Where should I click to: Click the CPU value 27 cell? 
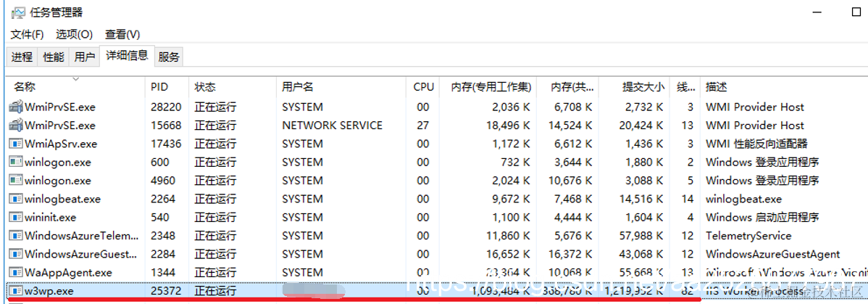point(423,126)
